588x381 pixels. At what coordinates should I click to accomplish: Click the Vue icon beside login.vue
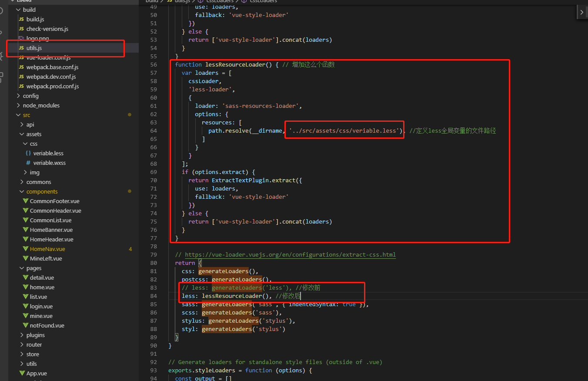coord(25,306)
